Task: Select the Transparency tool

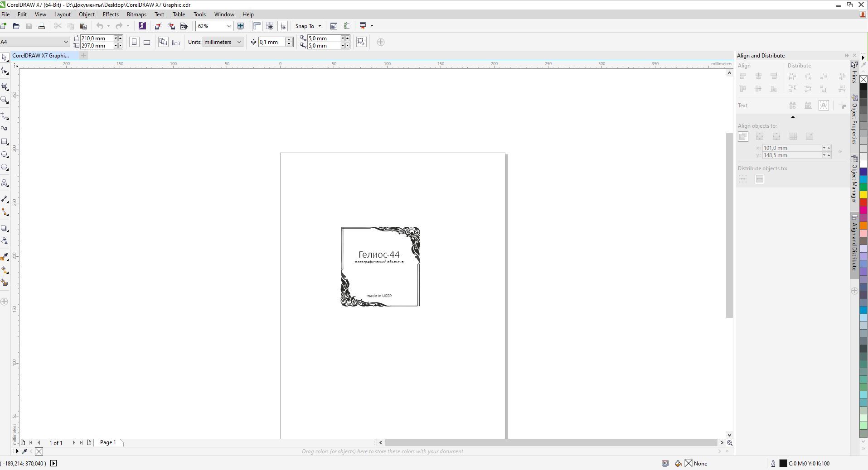Action: click(5, 241)
